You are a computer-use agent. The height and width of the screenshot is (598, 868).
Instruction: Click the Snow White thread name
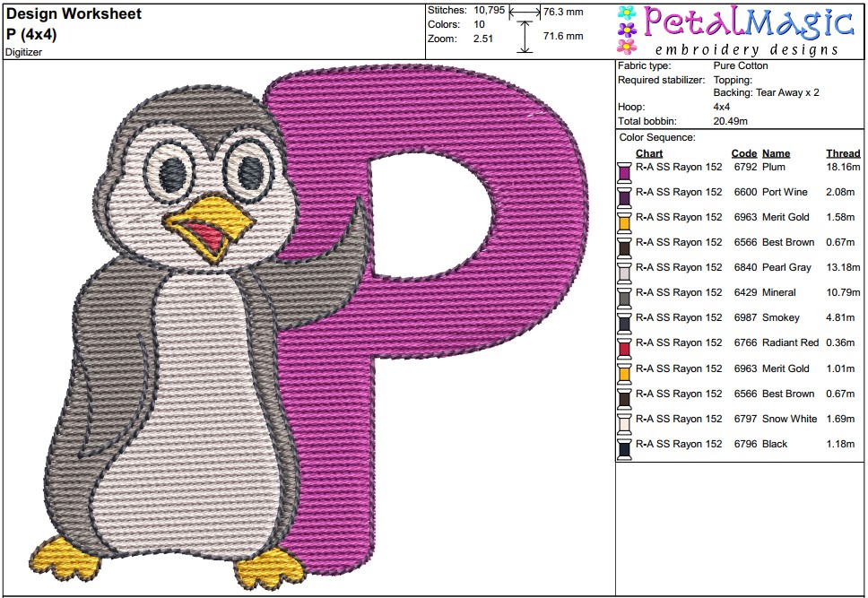(789, 419)
